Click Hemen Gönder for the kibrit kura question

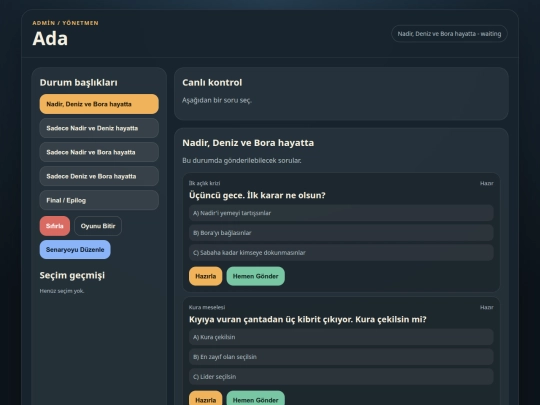tap(256, 399)
